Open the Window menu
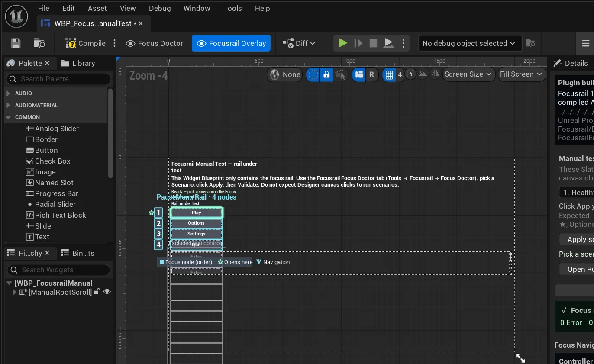Viewport: 594px width, 364px height. (x=197, y=8)
